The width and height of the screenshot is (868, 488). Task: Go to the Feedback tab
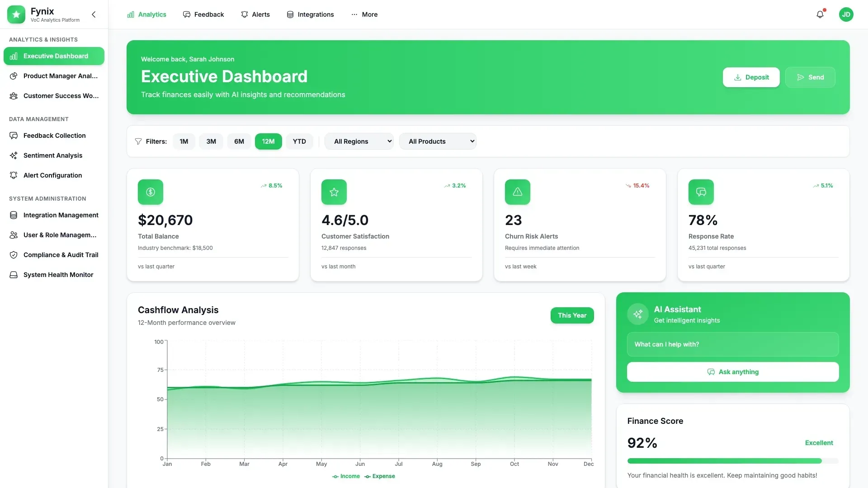tap(203, 14)
